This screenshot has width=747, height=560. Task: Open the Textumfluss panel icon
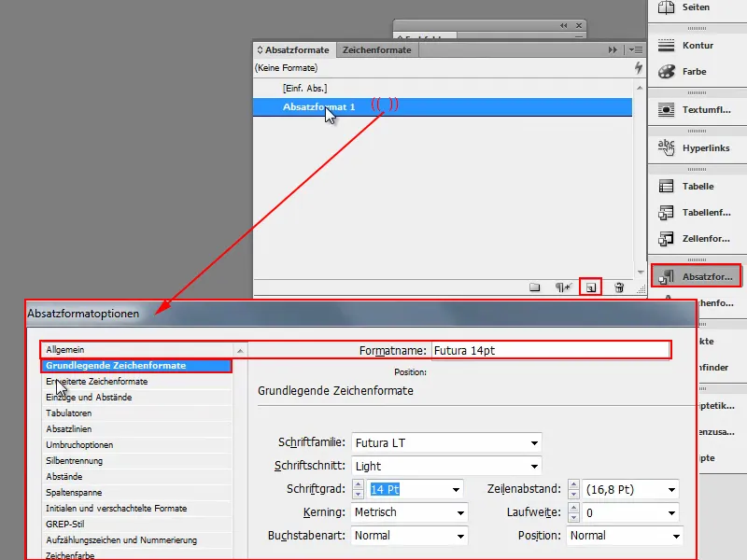666,110
